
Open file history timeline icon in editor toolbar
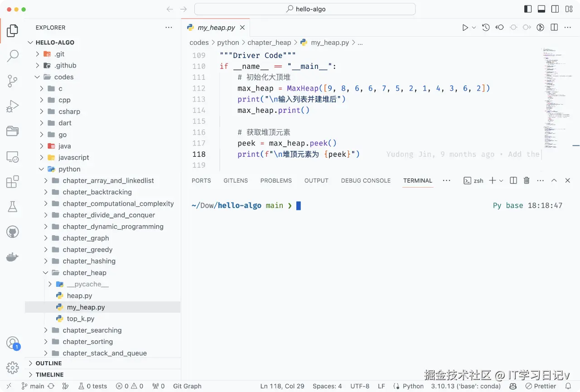[486, 28]
